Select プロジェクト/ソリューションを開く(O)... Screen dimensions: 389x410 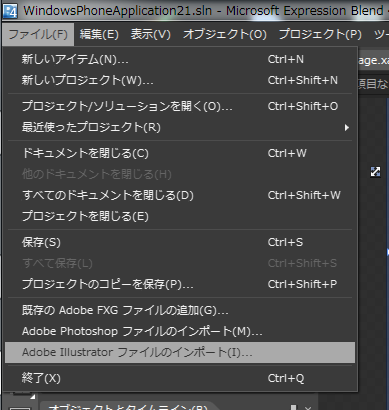pyautogui.click(x=180, y=106)
